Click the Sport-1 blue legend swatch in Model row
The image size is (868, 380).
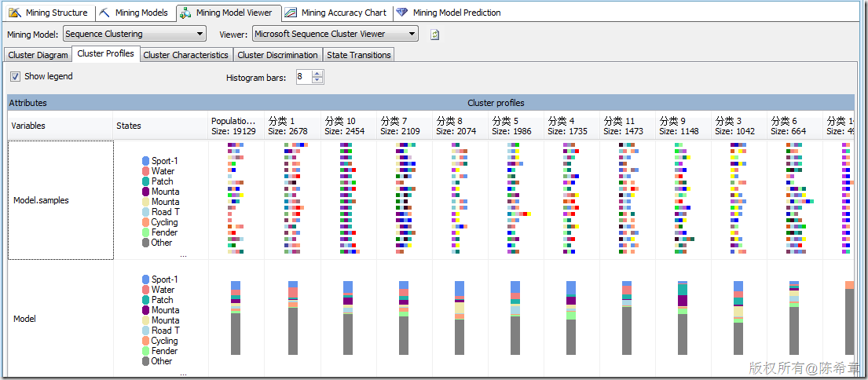tap(146, 280)
